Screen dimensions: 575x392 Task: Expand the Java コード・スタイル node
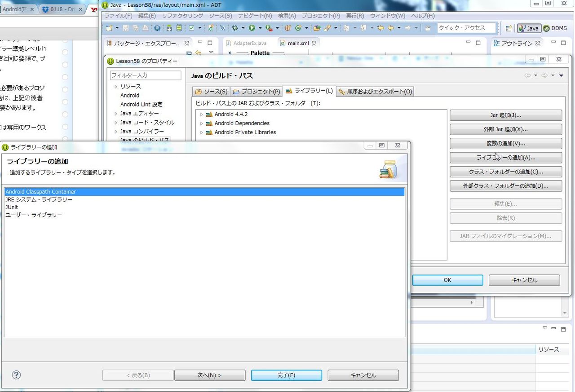click(x=115, y=123)
